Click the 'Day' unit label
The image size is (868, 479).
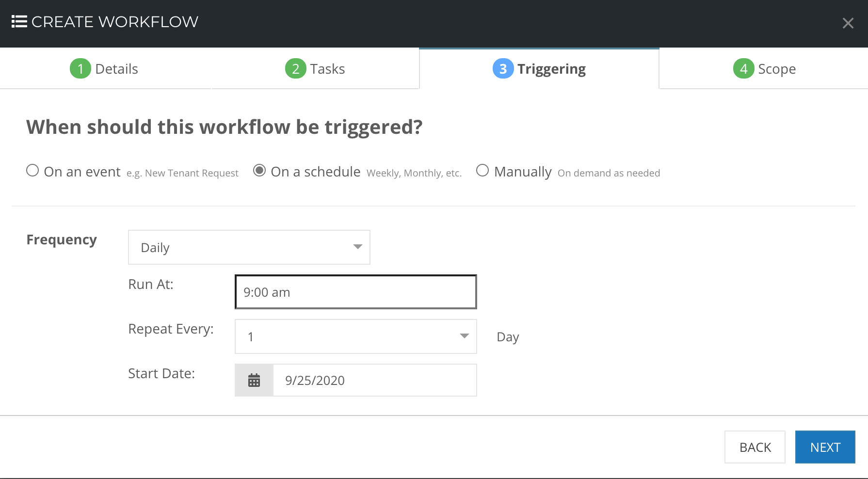tap(508, 337)
